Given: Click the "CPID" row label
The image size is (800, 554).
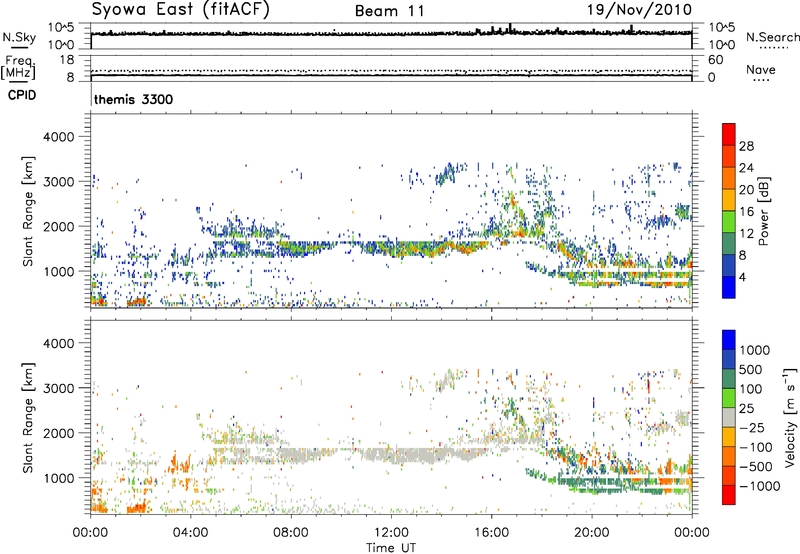Looking at the screenshot, I should (22, 95).
